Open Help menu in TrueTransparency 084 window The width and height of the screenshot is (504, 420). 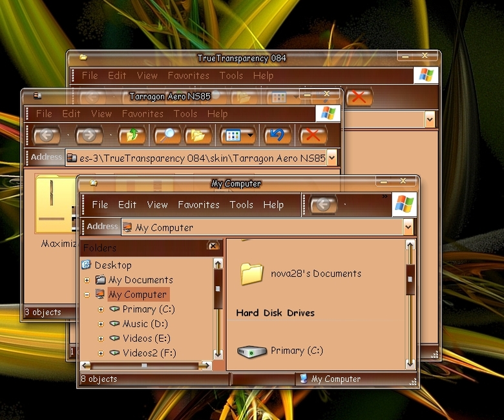point(263,76)
